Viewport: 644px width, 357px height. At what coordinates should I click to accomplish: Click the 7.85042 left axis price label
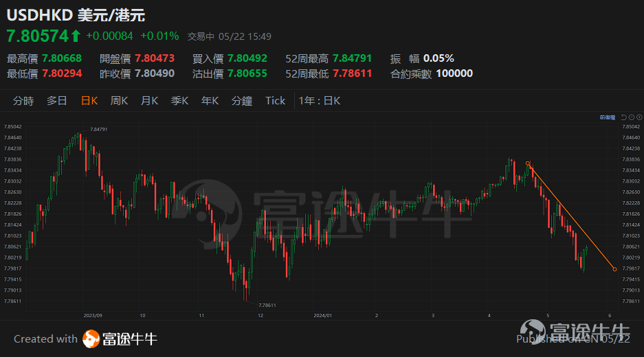(x=13, y=127)
